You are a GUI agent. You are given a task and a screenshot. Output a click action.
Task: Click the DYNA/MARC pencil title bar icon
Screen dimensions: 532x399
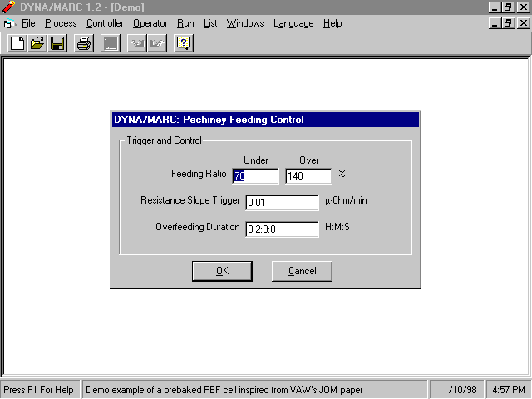pos(8,7)
